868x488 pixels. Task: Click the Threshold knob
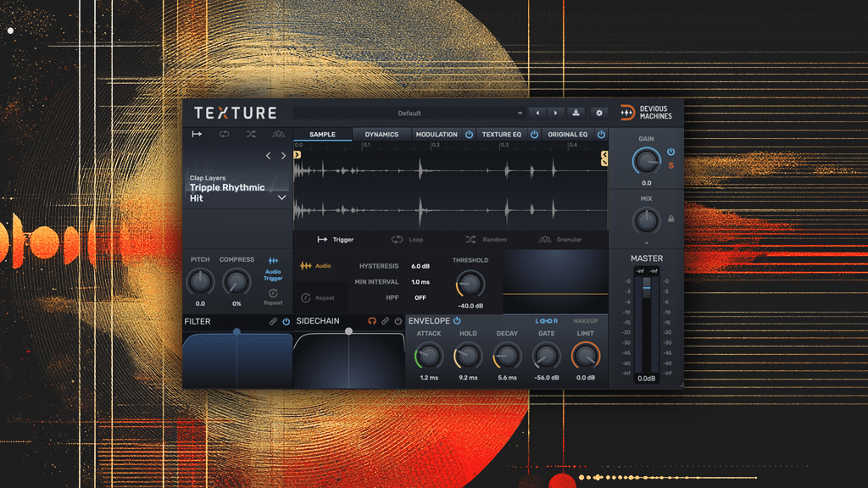point(470,284)
